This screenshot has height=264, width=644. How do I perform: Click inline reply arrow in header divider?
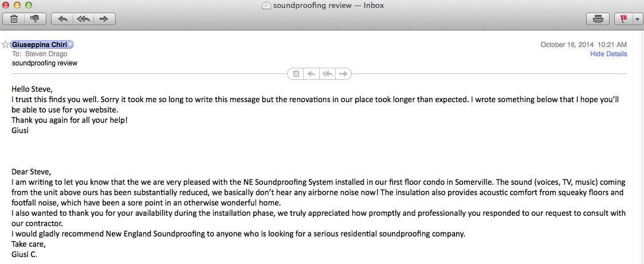(x=311, y=73)
